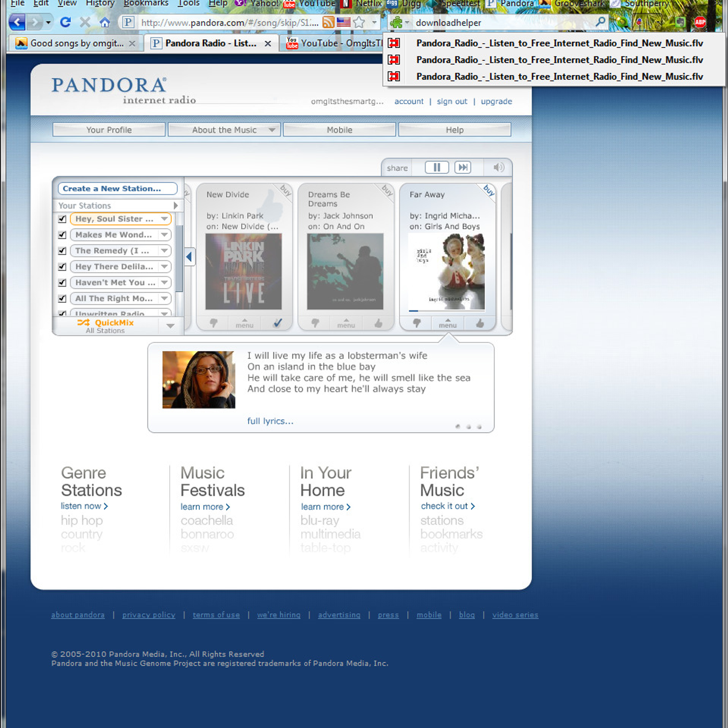728x728 pixels.
Task: Open the Bookmarks menu
Action: click(x=146, y=3)
